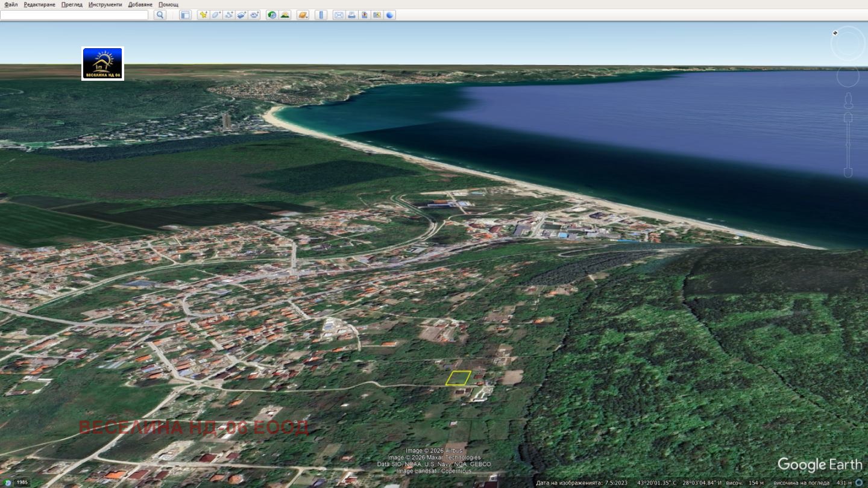
Task: Add a new placemark pin
Action: [203, 15]
